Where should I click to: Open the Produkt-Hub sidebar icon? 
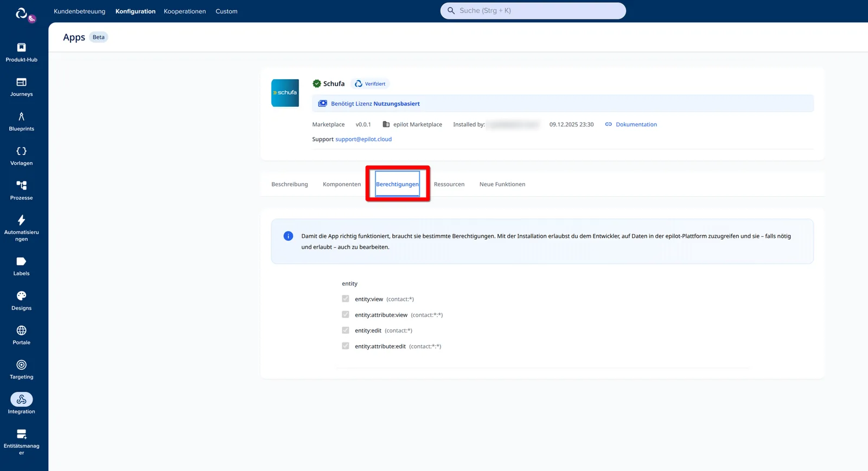(x=21, y=47)
